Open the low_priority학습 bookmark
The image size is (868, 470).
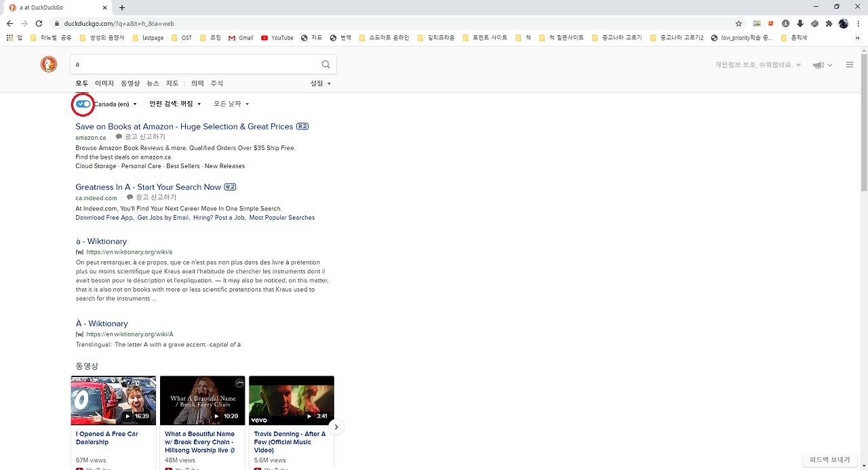coord(742,38)
